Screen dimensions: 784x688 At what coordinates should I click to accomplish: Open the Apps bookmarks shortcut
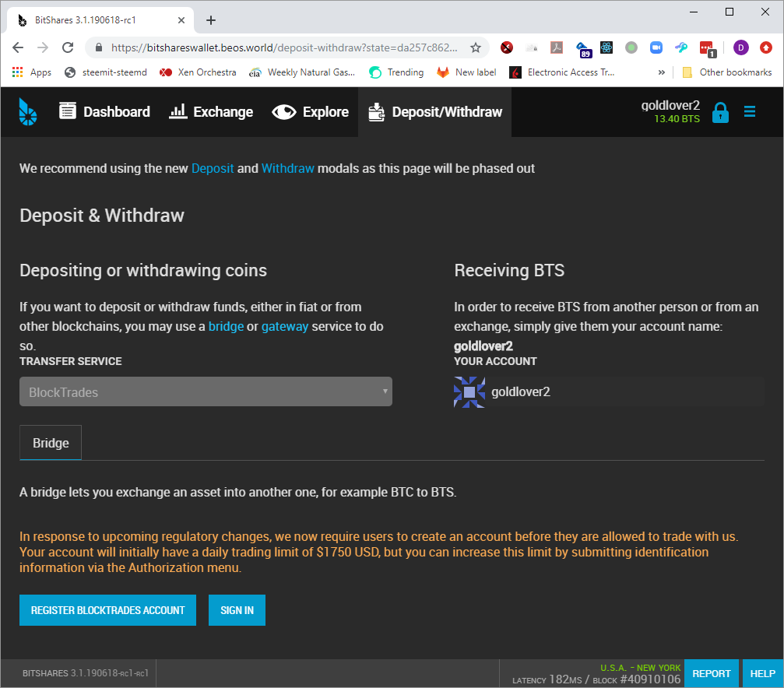click(31, 72)
